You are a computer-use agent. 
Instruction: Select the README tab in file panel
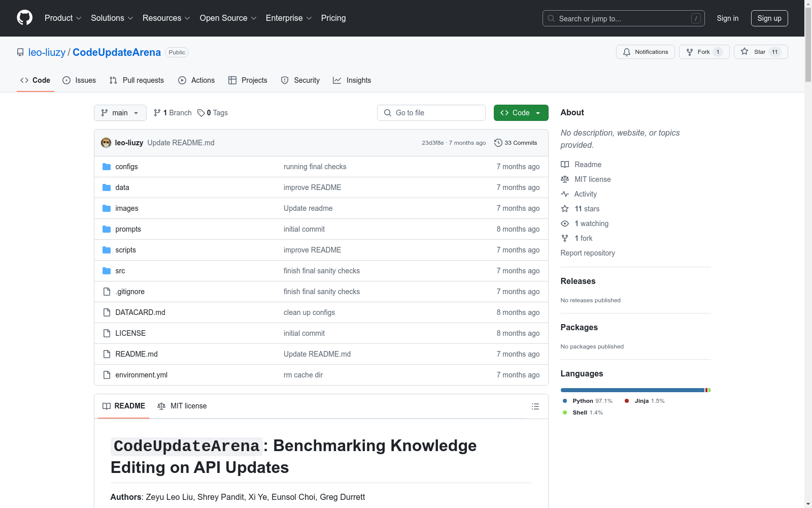click(124, 406)
